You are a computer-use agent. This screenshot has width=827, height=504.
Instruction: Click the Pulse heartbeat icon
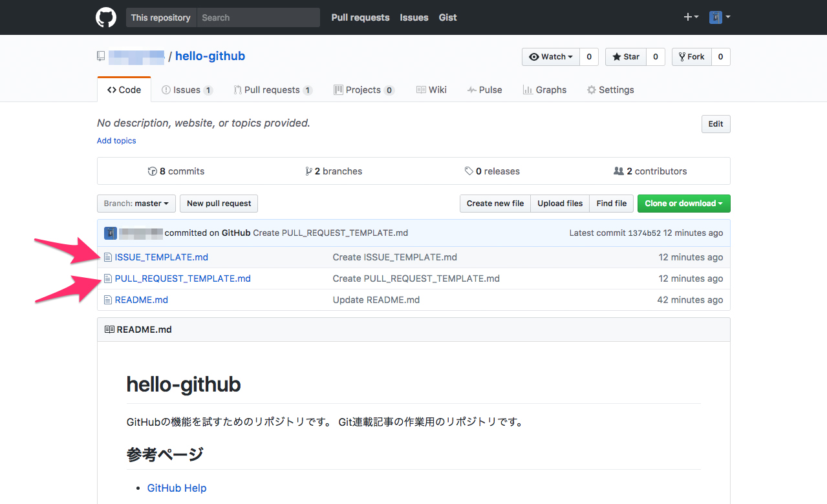(471, 89)
